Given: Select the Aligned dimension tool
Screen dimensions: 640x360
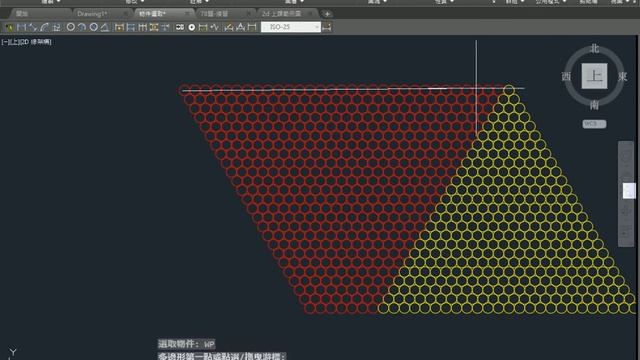Looking at the screenshot, I should click(33, 27).
